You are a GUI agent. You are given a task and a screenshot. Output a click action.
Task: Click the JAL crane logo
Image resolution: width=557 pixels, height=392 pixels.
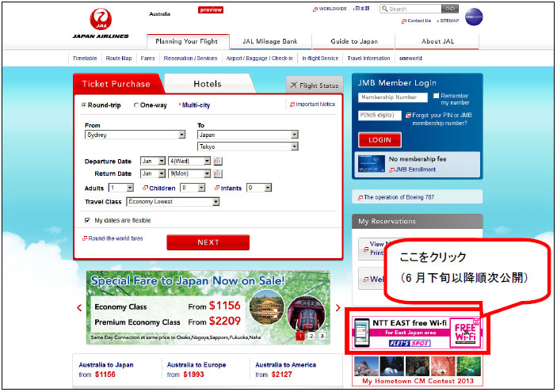[101, 19]
